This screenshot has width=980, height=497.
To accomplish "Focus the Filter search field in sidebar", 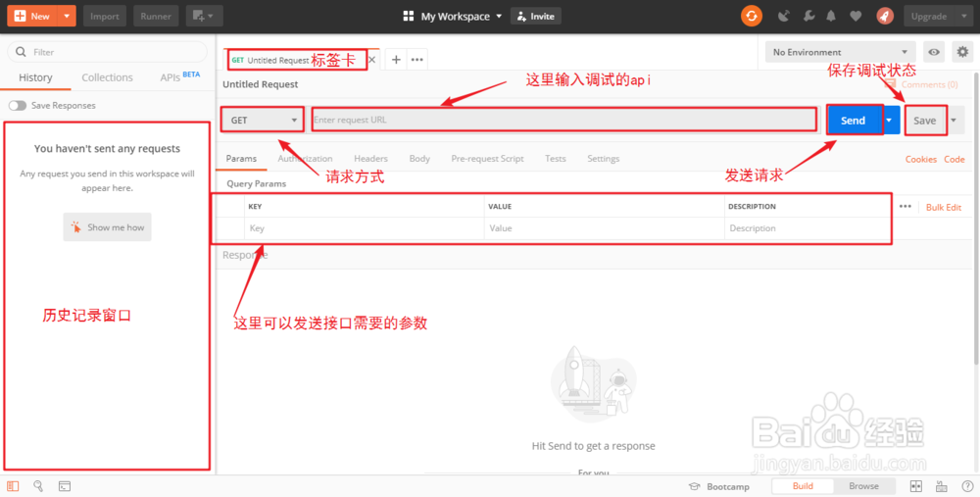I will (x=107, y=52).
